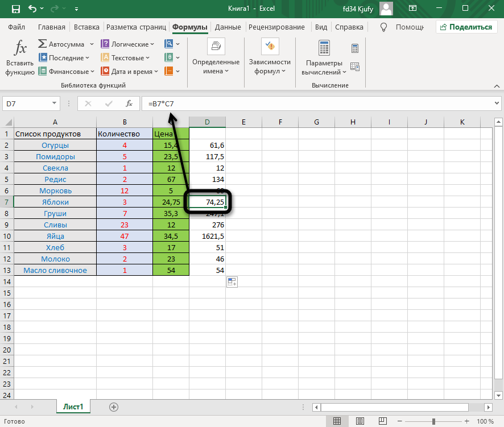This screenshot has width=504, height=427.
Task: Switch to Normal view in the status bar
Action: pyautogui.click(x=337, y=421)
